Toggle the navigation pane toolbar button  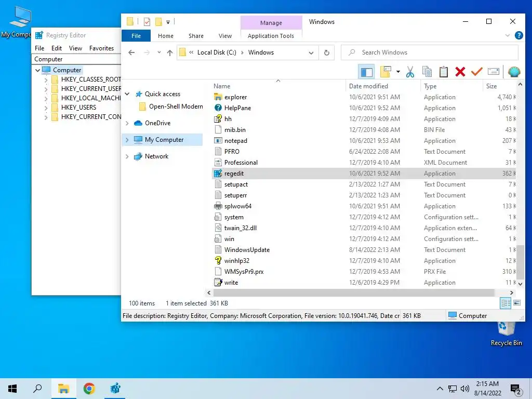click(x=366, y=72)
